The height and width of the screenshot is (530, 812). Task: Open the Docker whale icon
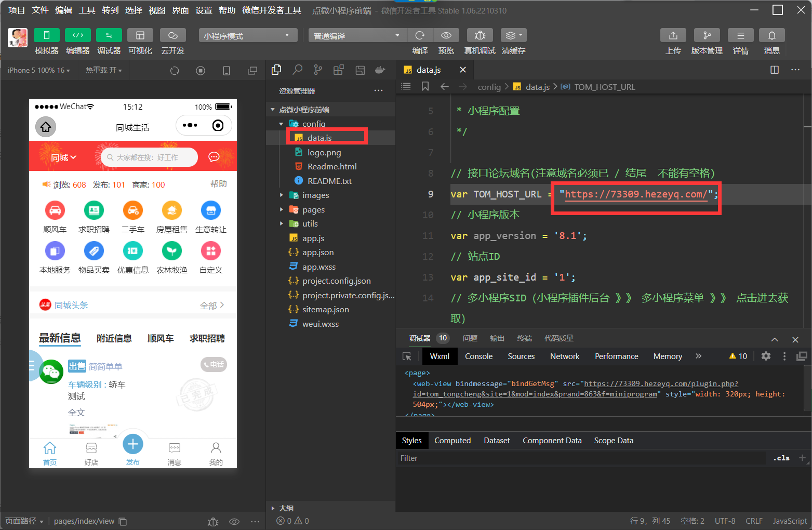pyautogui.click(x=380, y=70)
